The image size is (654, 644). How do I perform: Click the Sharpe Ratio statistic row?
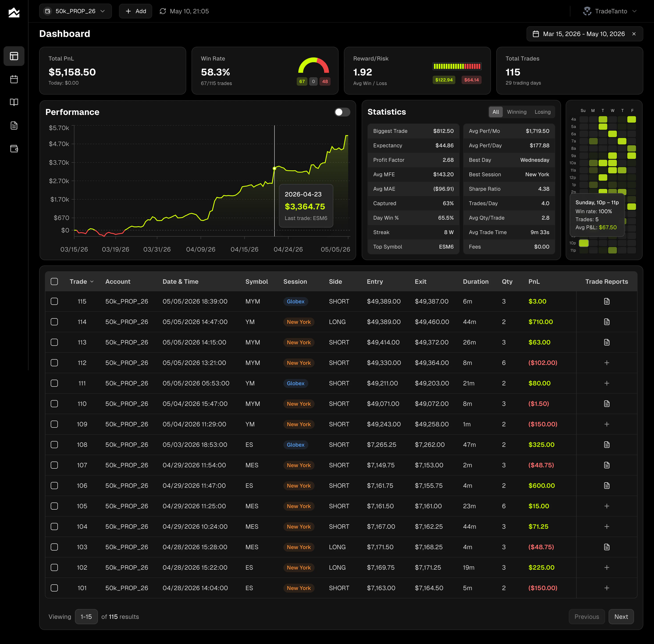pyautogui.click(x=509, y=189)
